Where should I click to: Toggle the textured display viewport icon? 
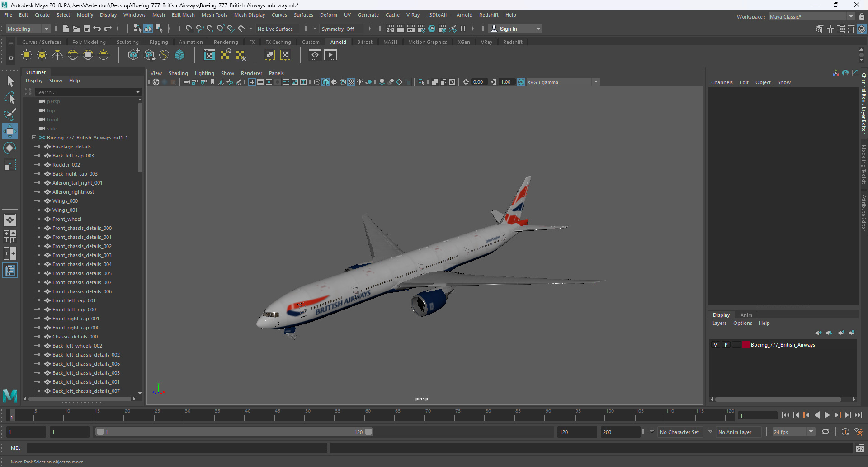tap(351, 82)
